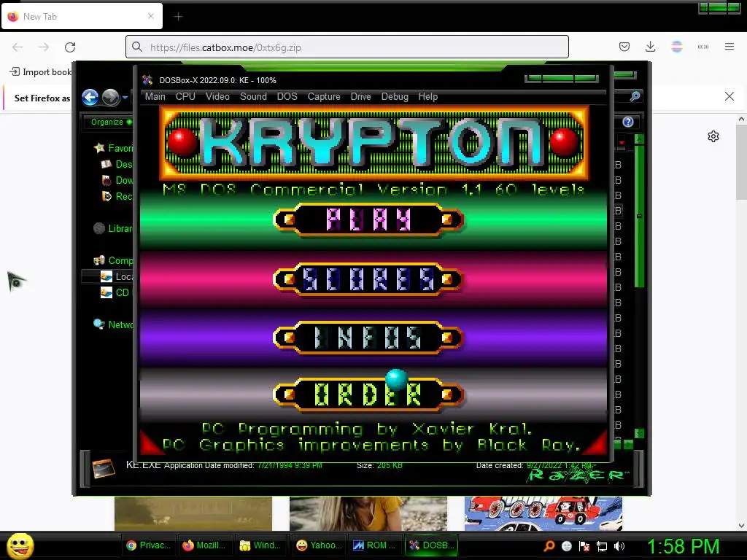Open a new Firefox tab with plus
Viewport: 747px width, 560px height.
[x=178, y=17]
